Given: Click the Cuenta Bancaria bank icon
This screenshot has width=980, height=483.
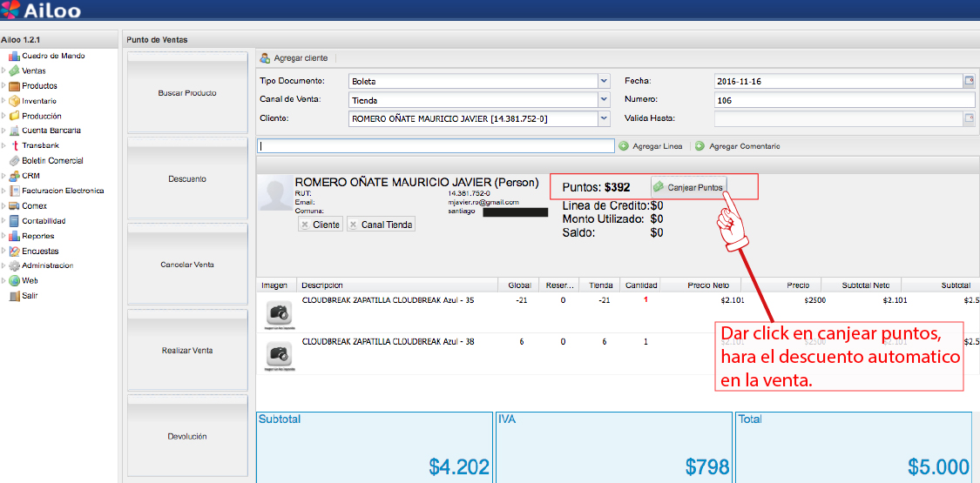Looking at the screenshot, I should [x=14, y=131].
